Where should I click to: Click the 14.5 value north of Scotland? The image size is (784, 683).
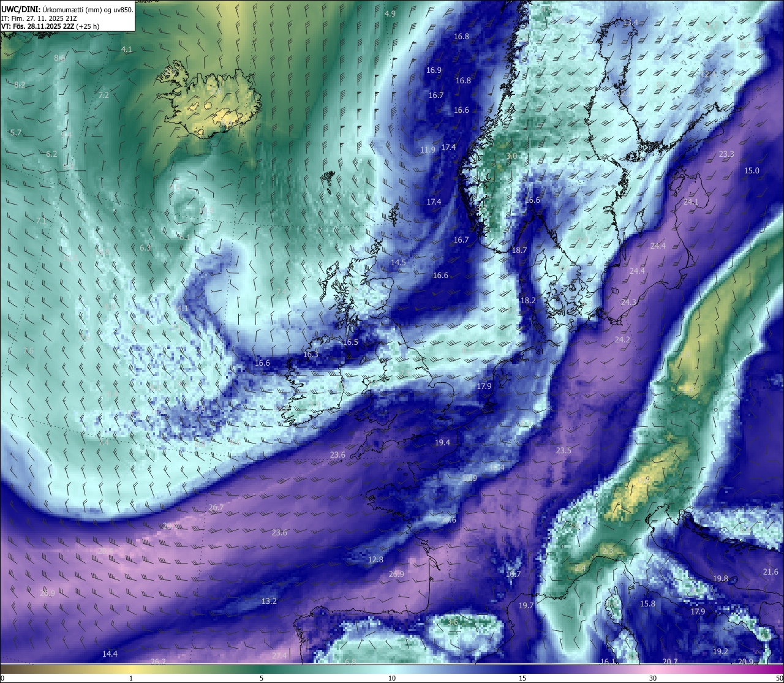398,262
